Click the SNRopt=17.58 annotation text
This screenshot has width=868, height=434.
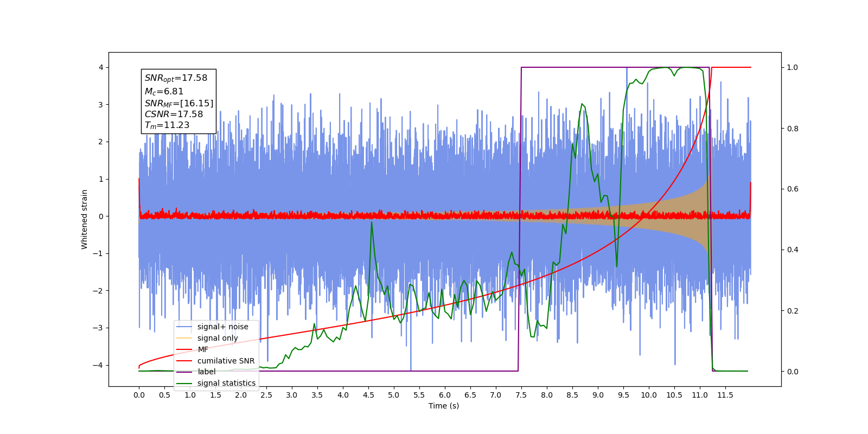(176, 78)
